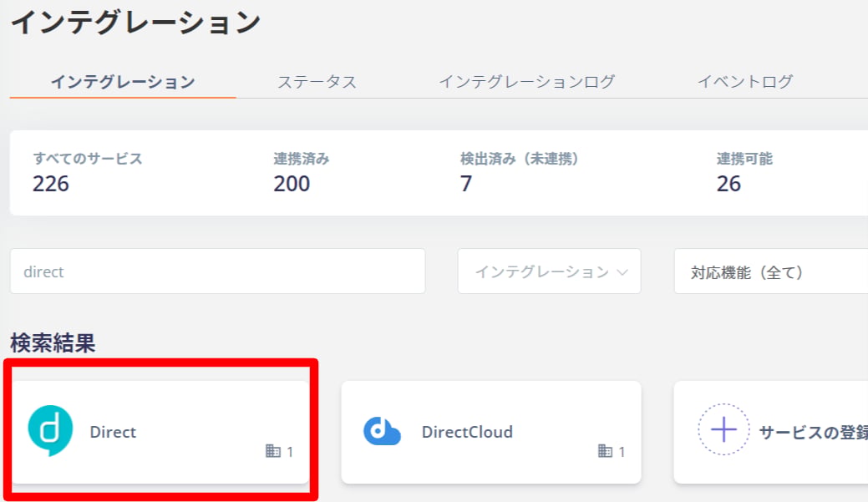Open the イベントログ tab
The image size is (868, 502).
point(744,82)
